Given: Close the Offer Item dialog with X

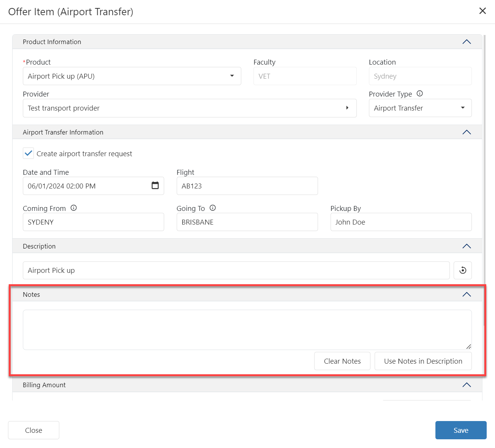Looking at the screenshot, I should (482, 11).
